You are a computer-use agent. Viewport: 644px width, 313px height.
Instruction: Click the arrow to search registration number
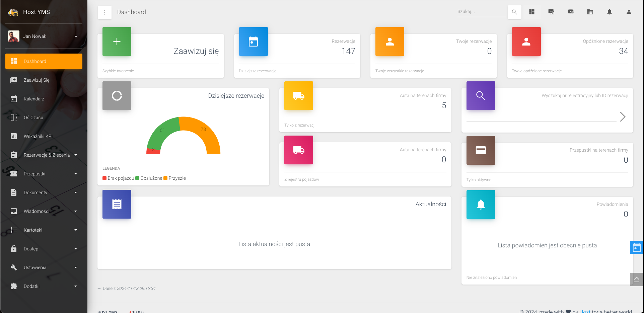pos(623,116)
